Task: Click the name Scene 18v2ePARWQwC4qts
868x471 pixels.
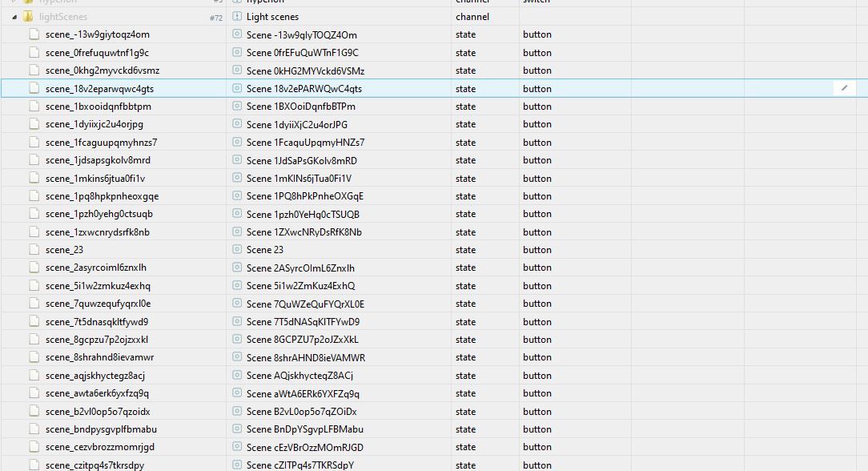Action: 304,89
